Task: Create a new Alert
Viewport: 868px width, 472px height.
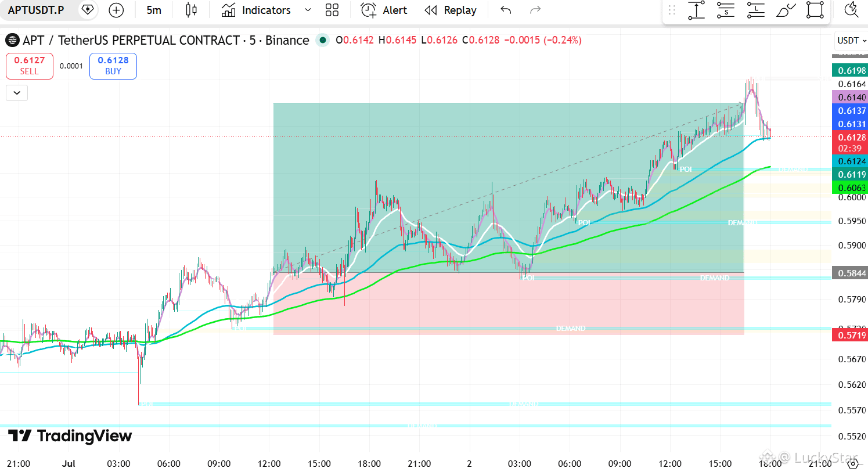Action: click(x=384, y=10)
